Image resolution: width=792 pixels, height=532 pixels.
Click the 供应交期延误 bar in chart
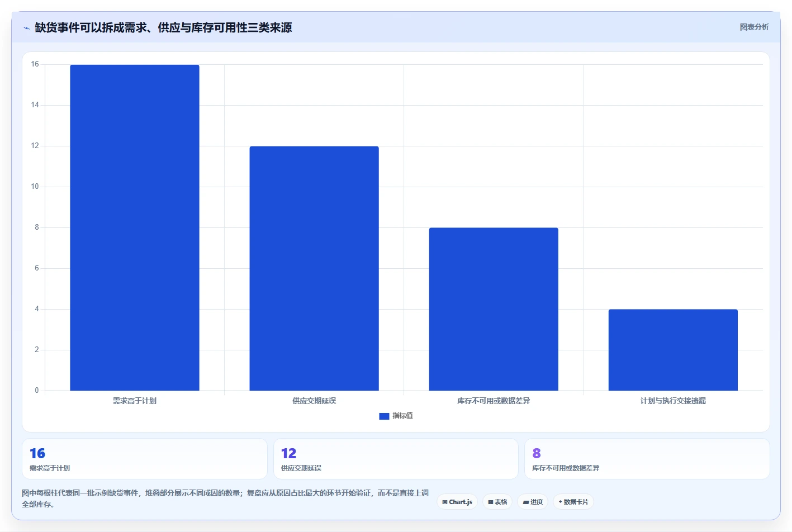[x=314, y=268]
